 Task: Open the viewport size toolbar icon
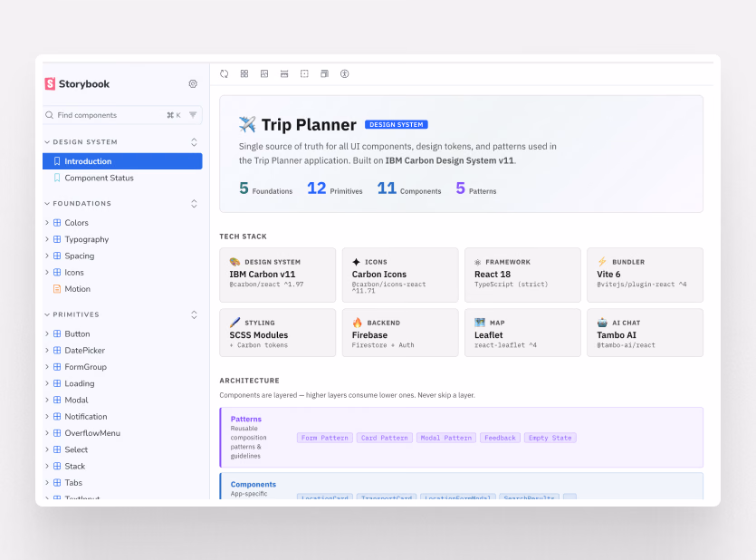coord(324,73)
